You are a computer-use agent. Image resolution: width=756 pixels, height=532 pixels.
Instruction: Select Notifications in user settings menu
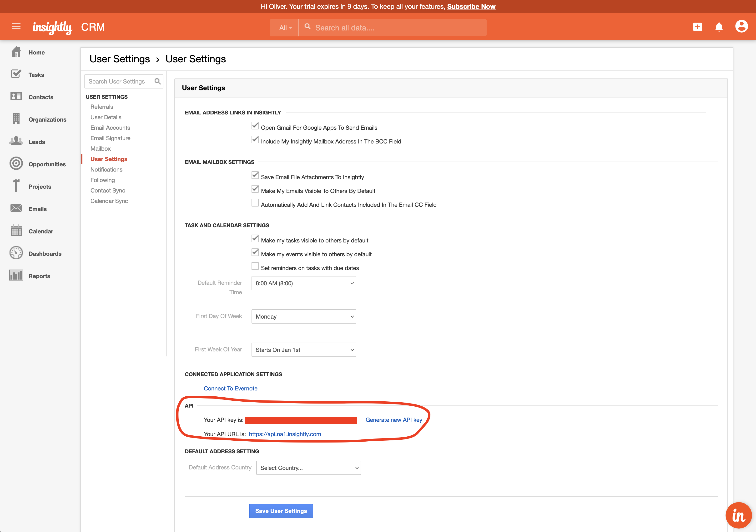point(106,169)
